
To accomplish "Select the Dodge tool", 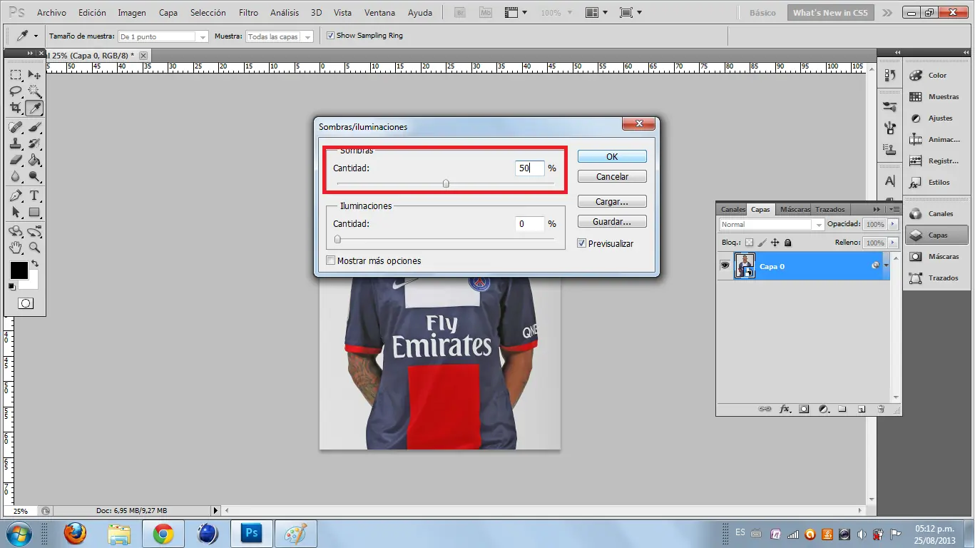I will 34,176.
